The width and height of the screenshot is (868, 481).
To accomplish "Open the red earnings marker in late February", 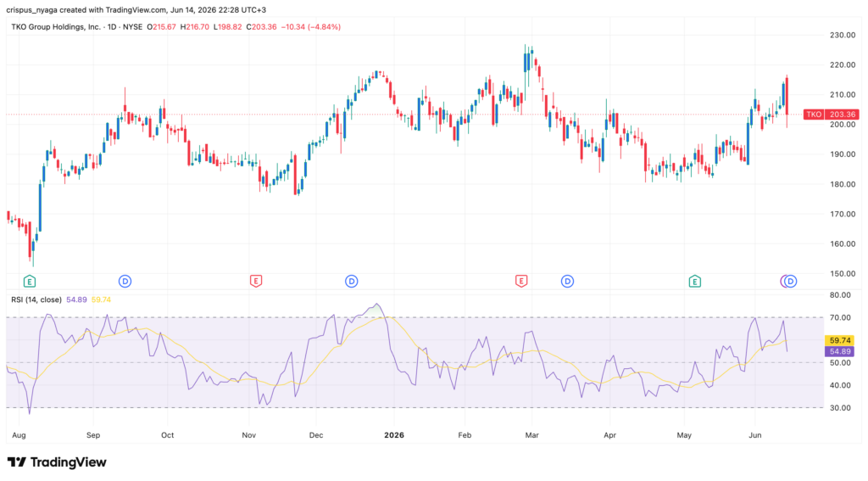I will pyautogui.click(x=521, y=282).
